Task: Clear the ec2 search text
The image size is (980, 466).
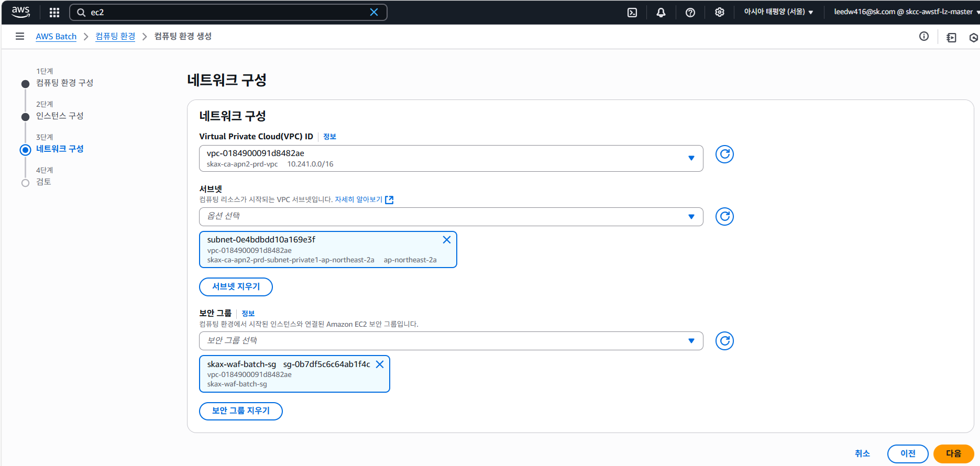Action: coord(374,13)
